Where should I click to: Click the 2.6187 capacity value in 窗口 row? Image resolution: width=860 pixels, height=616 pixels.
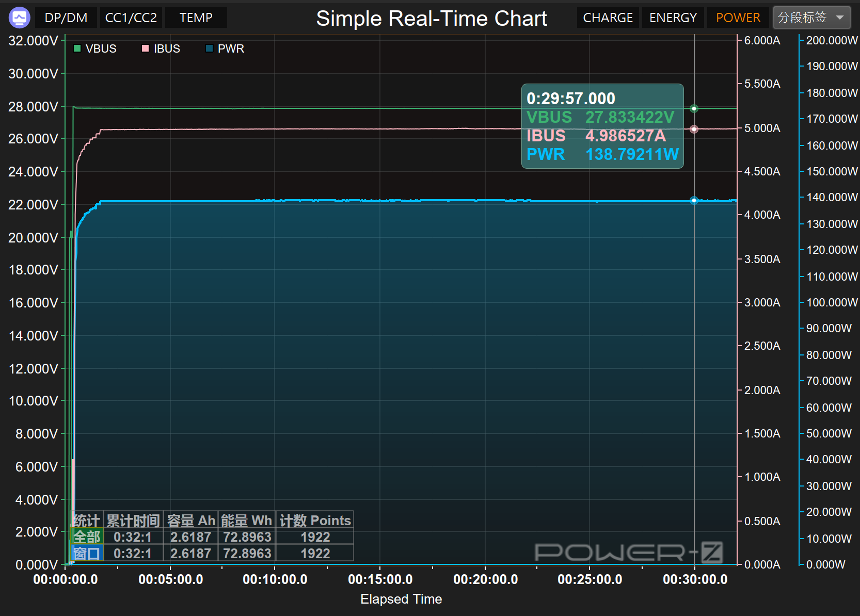(x=191, y=553)
